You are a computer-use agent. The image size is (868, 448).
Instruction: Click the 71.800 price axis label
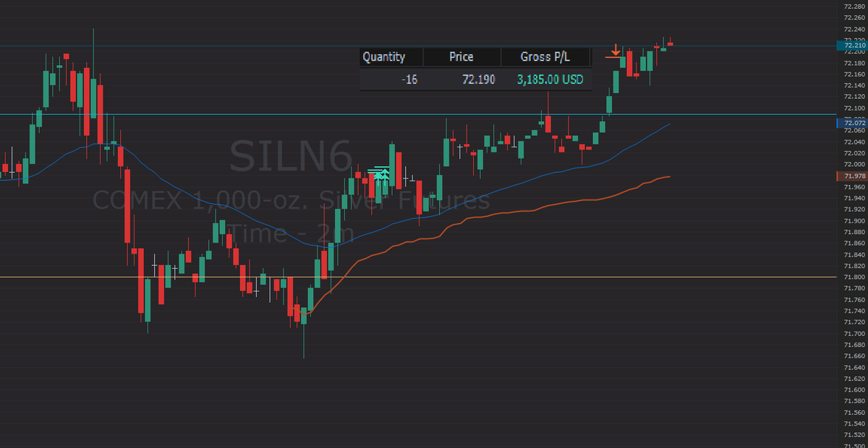click(x=854, y=277)
